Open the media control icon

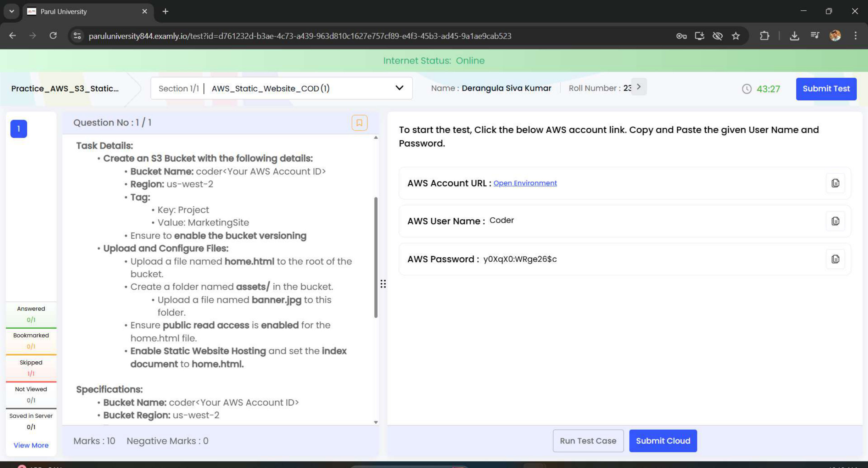click(x=815, y=36)
